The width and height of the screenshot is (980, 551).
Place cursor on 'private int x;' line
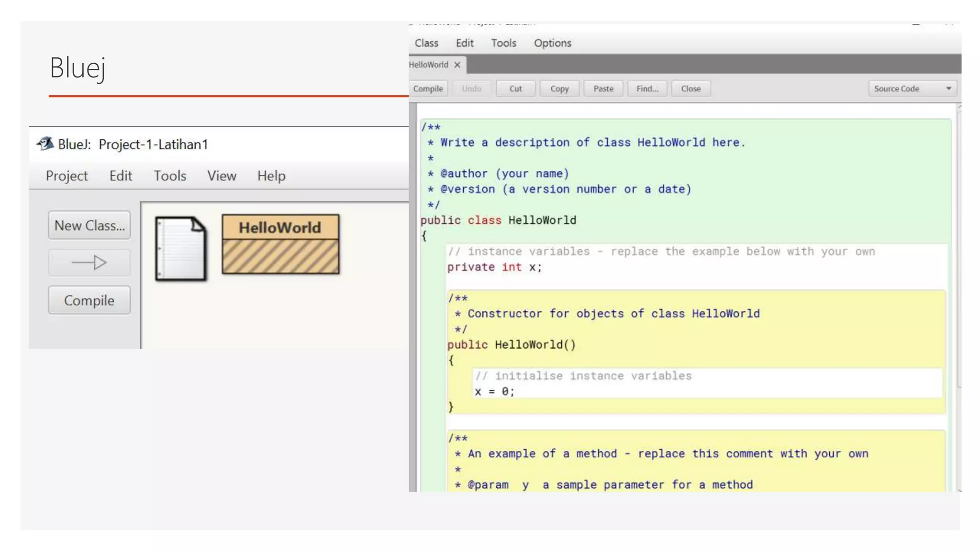(494, 267)
